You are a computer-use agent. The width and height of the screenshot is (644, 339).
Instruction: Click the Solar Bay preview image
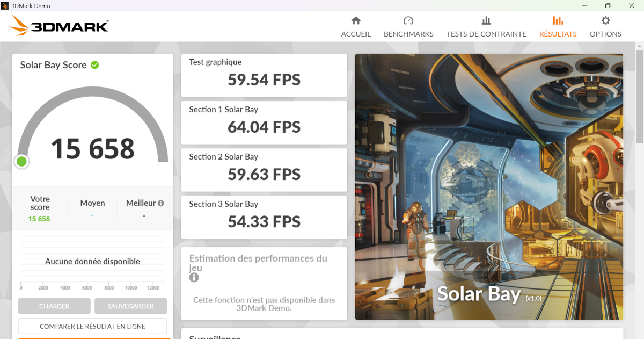pos(489,186)
